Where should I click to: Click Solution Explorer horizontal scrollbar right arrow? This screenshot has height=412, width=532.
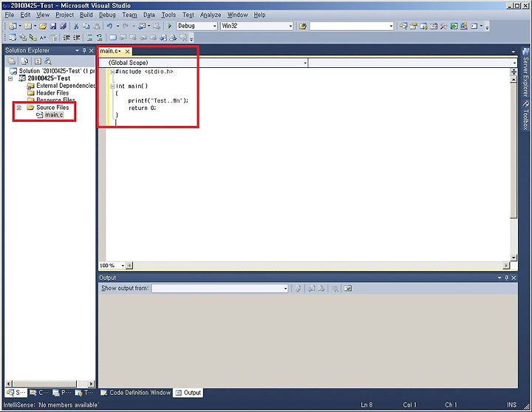(x=91, y=384)
